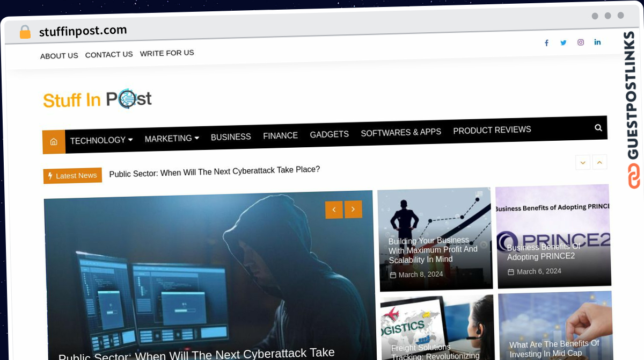Open the Business menu item
The image size is (644, 360).
(x=231, y=137)
